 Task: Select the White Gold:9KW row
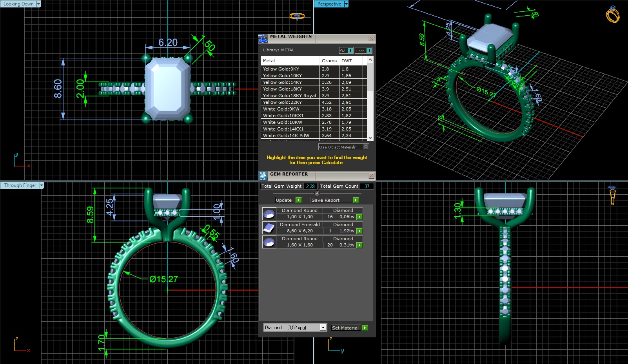314,109
